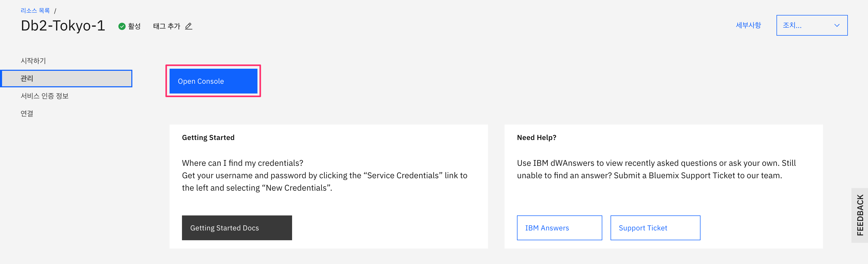Image resolution: width=868 pixels, height=264 pixels.
Task: Open the 조치... actions dropdown
Action: coord(811,26)
